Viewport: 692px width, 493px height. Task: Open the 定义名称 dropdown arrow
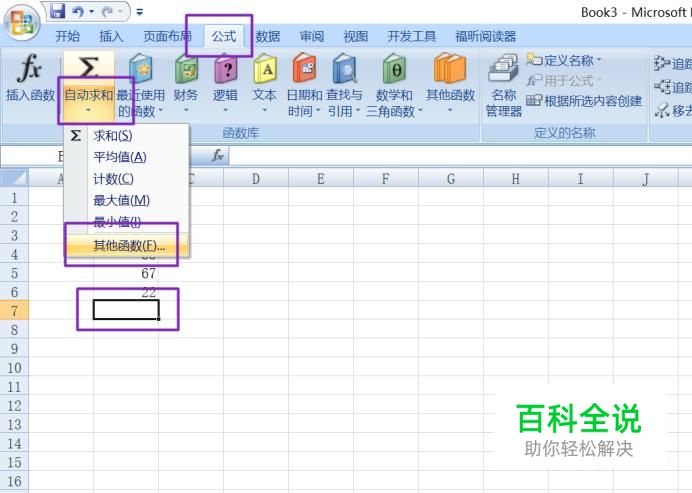pos(599,60)
